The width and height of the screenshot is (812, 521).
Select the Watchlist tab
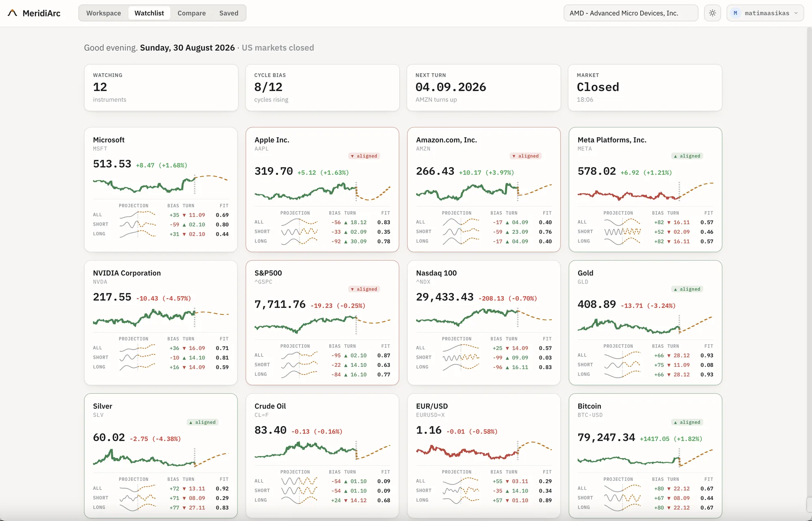tap(149, 13)
